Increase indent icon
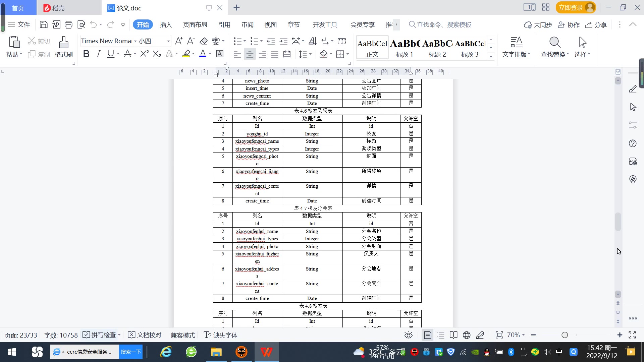 tap(283, 41)
